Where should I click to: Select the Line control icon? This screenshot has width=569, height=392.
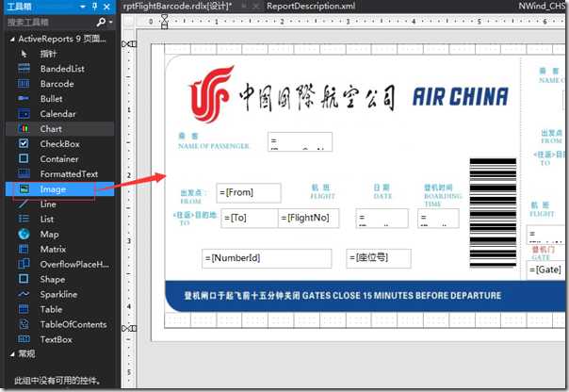point(24,204)
